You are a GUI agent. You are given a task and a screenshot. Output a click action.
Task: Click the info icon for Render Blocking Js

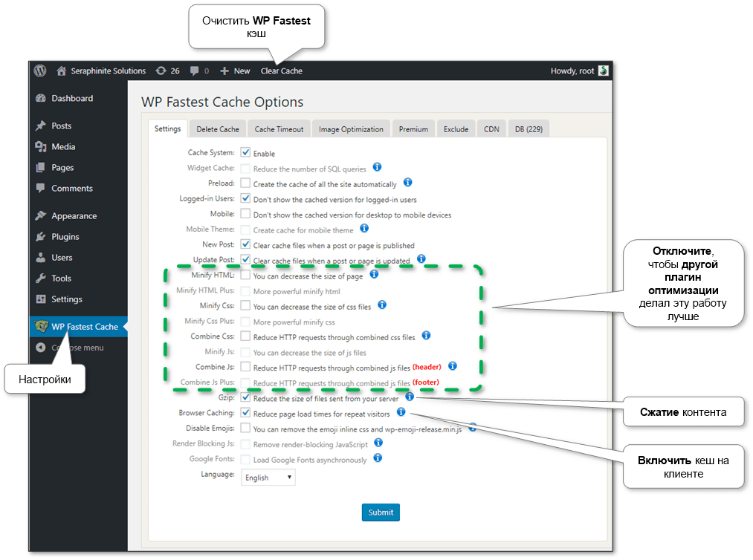pos(378,443)
